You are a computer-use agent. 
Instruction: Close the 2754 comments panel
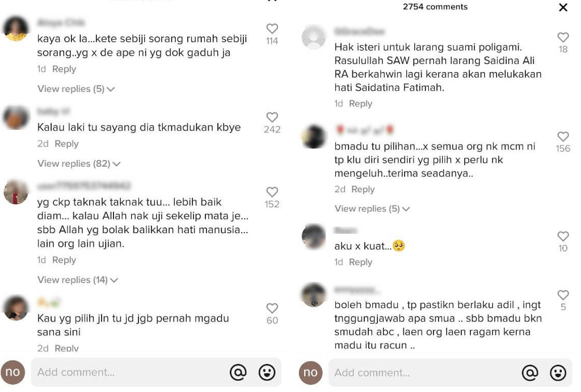pos(563,7)
